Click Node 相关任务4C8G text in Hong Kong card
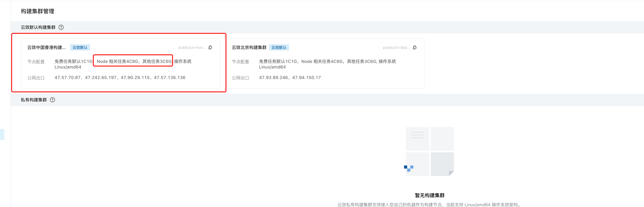The width and height of the screenshot is (644, 207). (118, 61)
